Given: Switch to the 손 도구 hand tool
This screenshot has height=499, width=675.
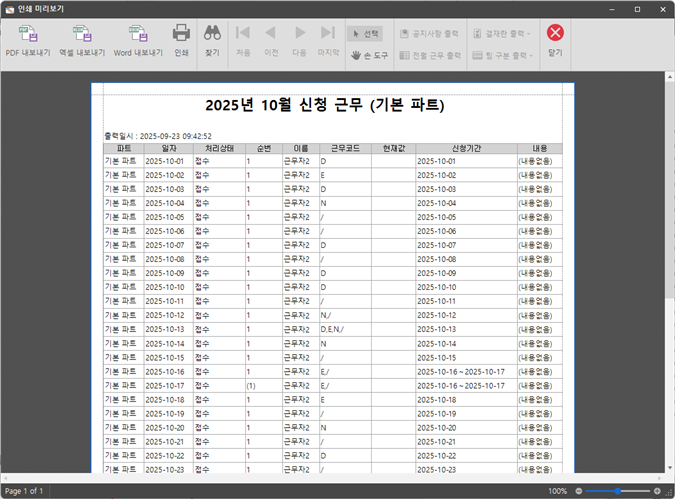Looking at the screenshot, I should [370, 55].
